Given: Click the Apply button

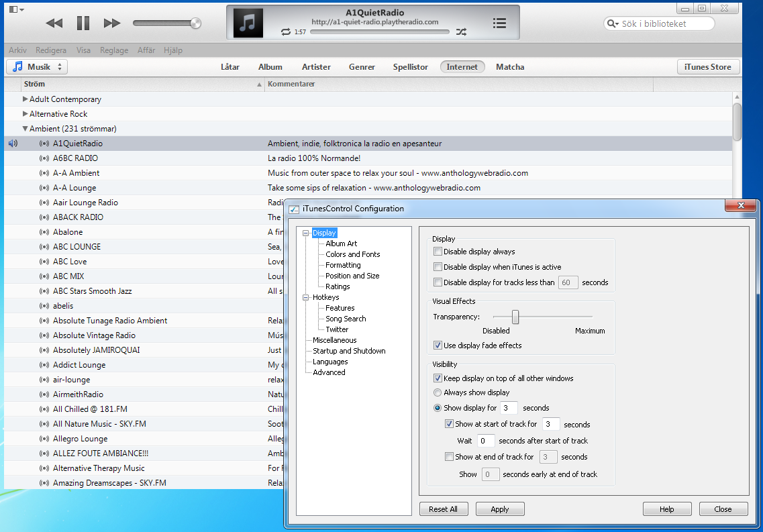Looking at the screenshot, I should point(500,509).
